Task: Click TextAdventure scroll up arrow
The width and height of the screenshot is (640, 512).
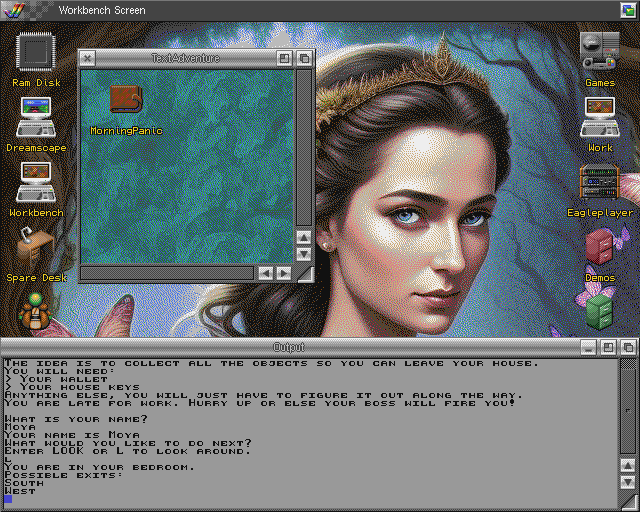Action: (x=304, y=237)
